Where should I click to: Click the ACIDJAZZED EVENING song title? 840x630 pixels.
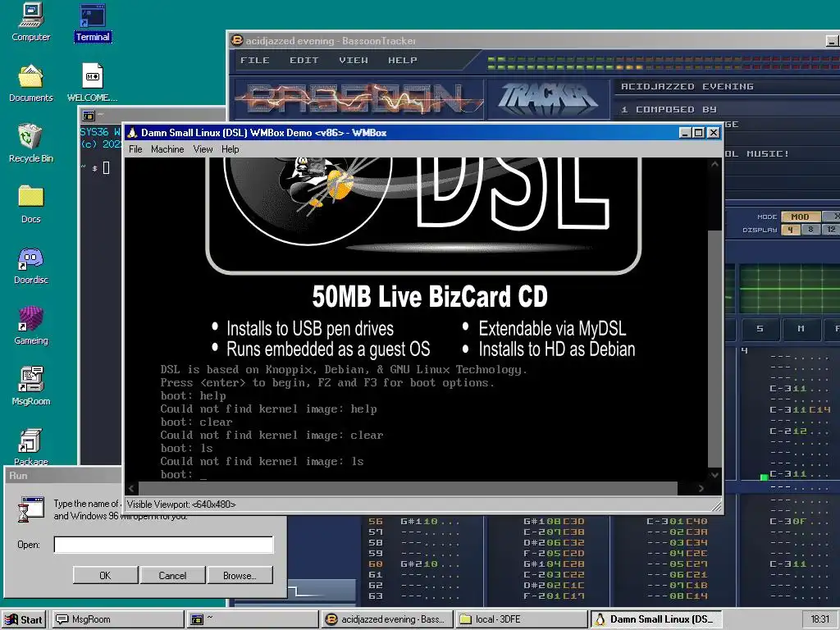(687, 86)
